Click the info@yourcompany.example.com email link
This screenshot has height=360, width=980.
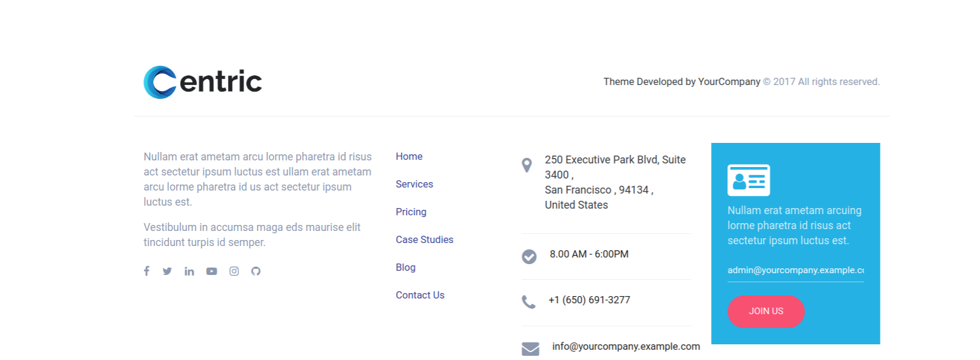[626, 346]
